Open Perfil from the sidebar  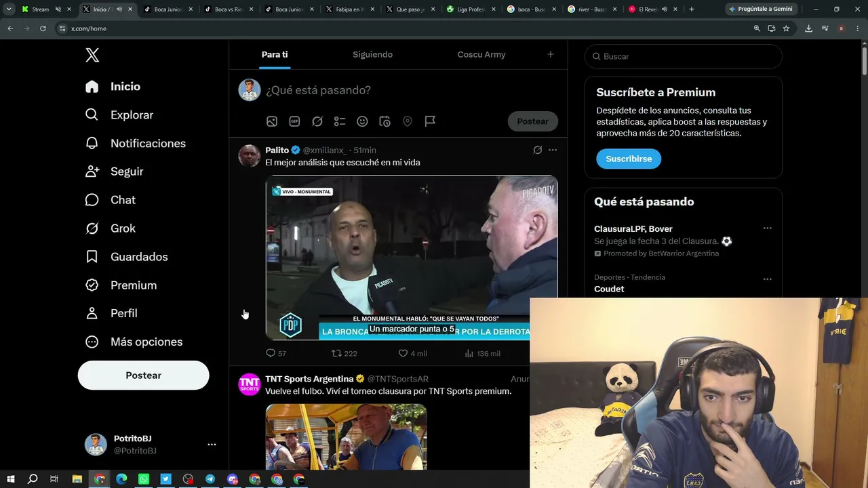click(111, 313)
